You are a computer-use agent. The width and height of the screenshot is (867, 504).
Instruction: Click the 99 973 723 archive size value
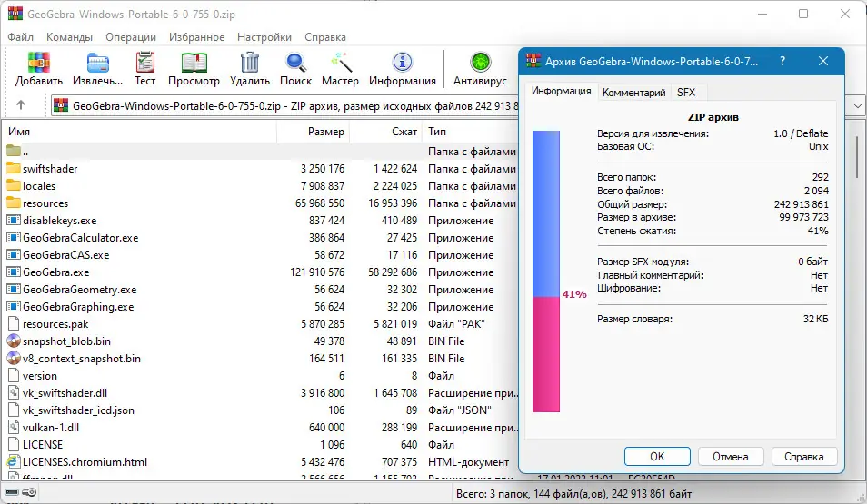803,217
